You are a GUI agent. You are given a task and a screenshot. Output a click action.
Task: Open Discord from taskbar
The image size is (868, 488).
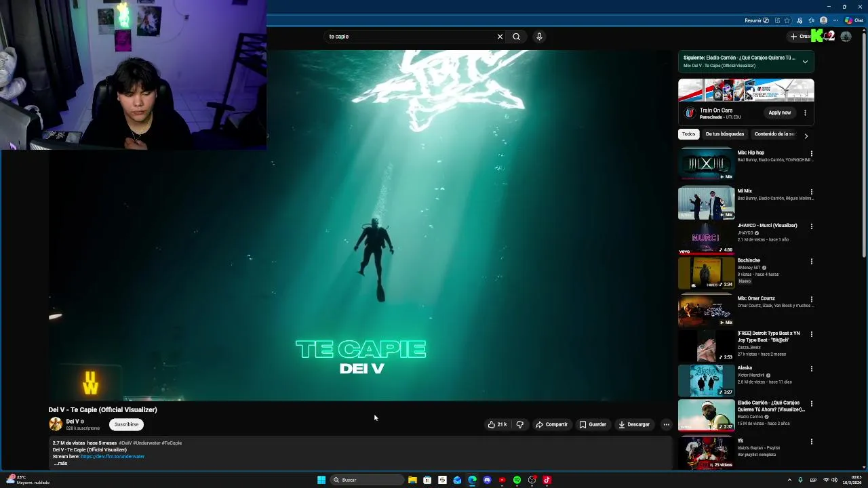coord(487,480)
